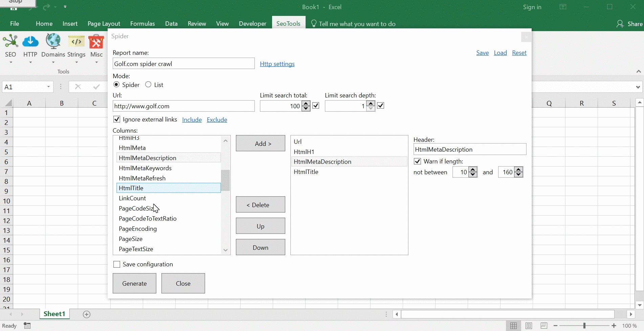This screenshot has width=644, height=331.
Task: Select the Sheet1 tab
Action: (54, 314)
